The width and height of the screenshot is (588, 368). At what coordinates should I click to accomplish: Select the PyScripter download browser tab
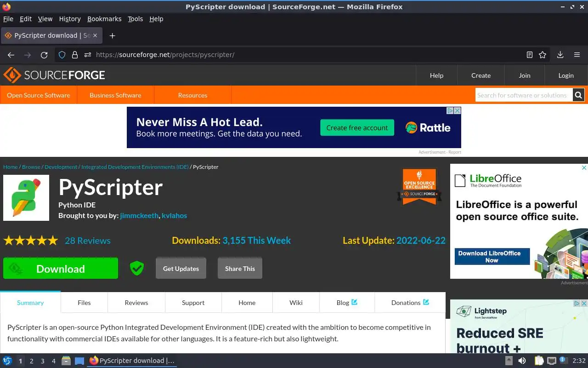[52, 35]
